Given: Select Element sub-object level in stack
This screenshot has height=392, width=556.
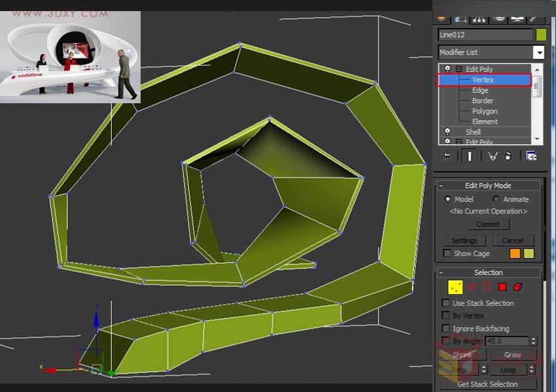Looking at the screenshot, I should tap(484, 122).
